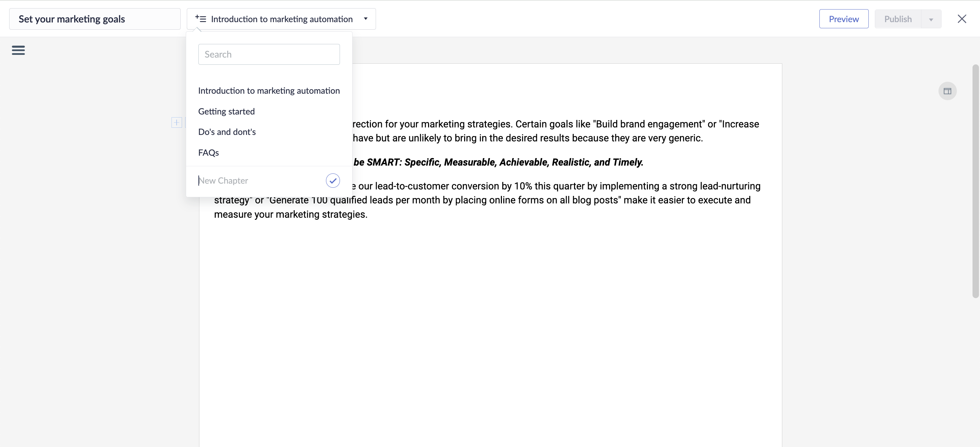Confirm new chapter with checkmark icon

tap(332, 181)
